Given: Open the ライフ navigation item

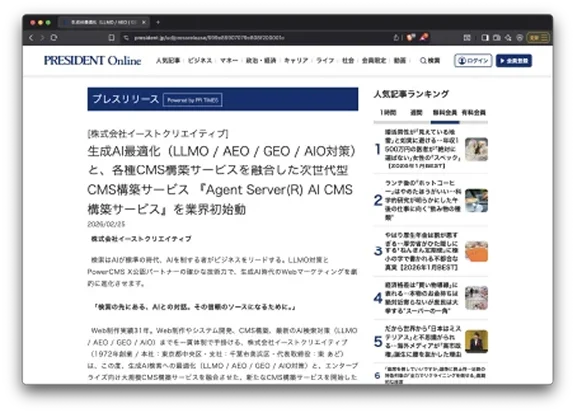Looking at the screenshot, I should coord(325,61).
